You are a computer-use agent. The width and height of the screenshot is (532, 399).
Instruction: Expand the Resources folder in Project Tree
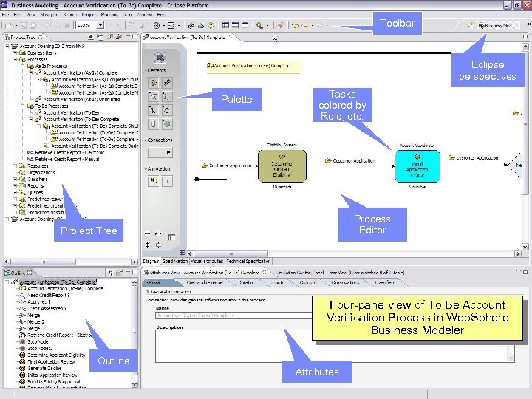pos(14,166)
